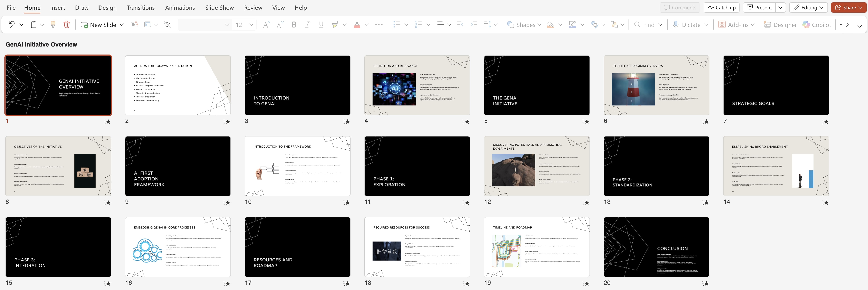Select slide 12 thumbnail with rock photo
The height and width of the screenshot is (290, 868).
point(536,166)
